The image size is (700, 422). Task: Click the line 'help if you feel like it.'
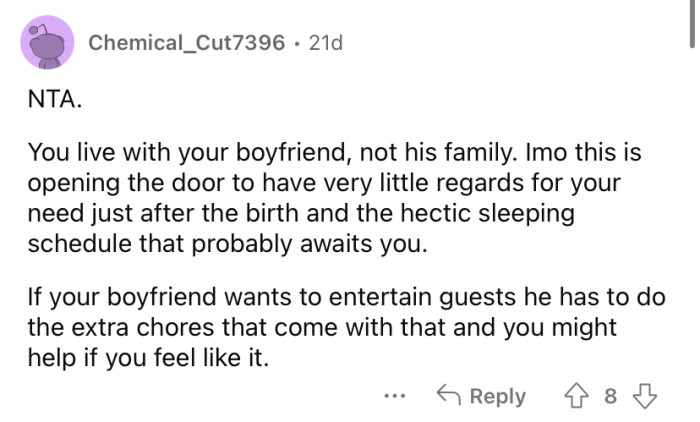(x=149, y=357)
